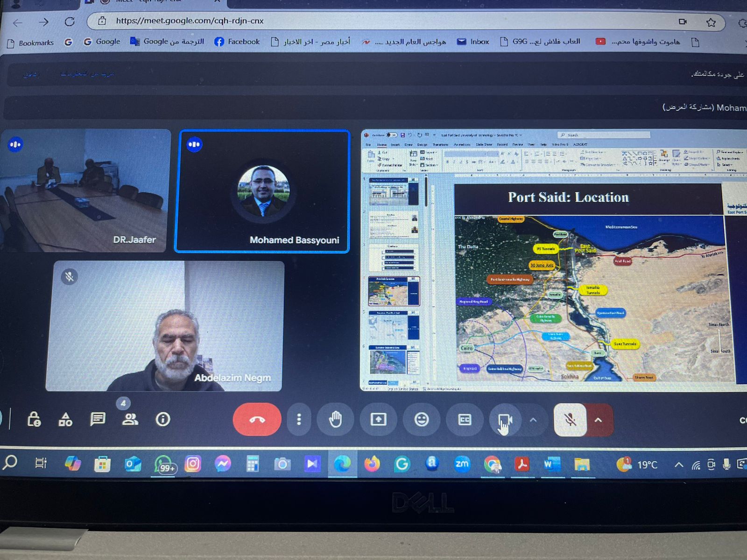Open the Inbox bookmark
This screenshot has width=747, height=560.
pyautogui.click(x=473, y=42)
